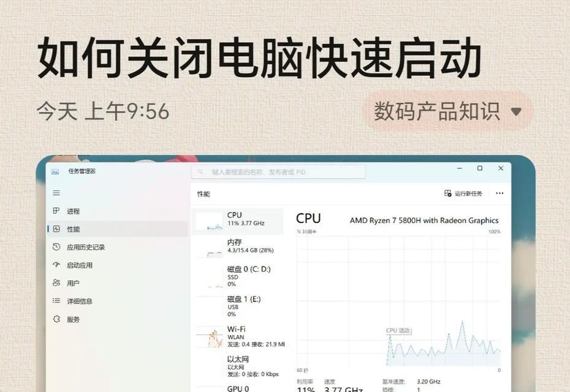570x392 pixels.
Task: Switch to the 用户 page label
Action: click(x=73, y=283)
